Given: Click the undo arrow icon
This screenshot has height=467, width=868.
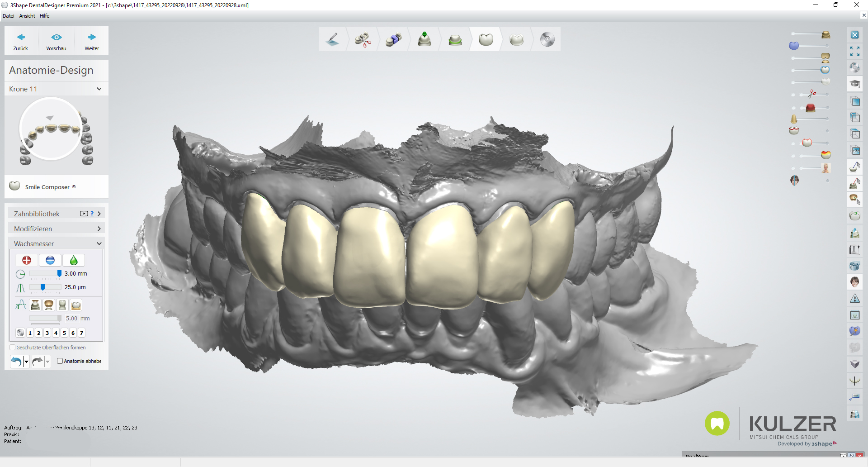Looking at the screenshot, I should [x=16, y=361].
